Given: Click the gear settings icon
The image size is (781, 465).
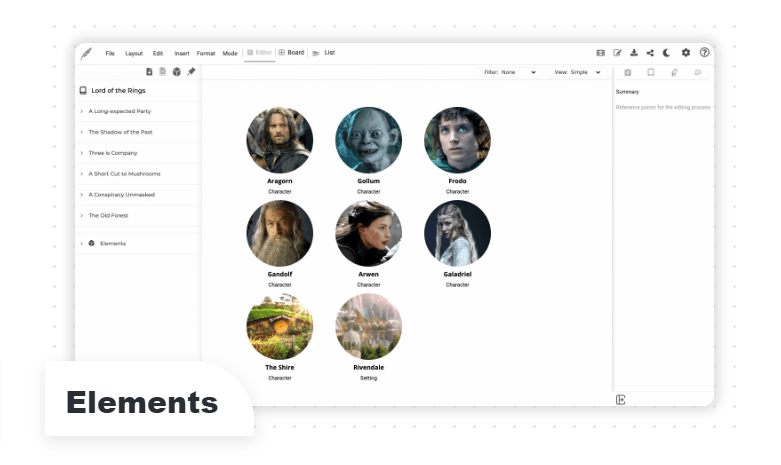Looking at the screenshot, I should pyautogui.click(x=686, y=52).
